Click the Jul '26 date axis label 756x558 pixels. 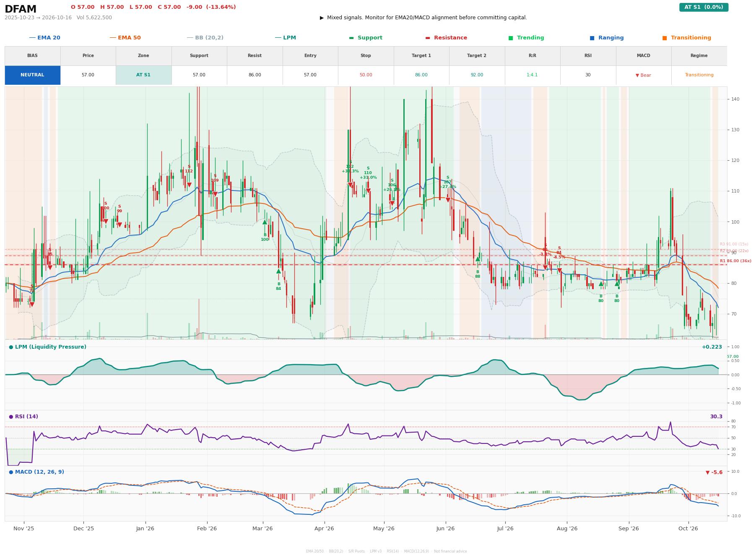point(505,529)
